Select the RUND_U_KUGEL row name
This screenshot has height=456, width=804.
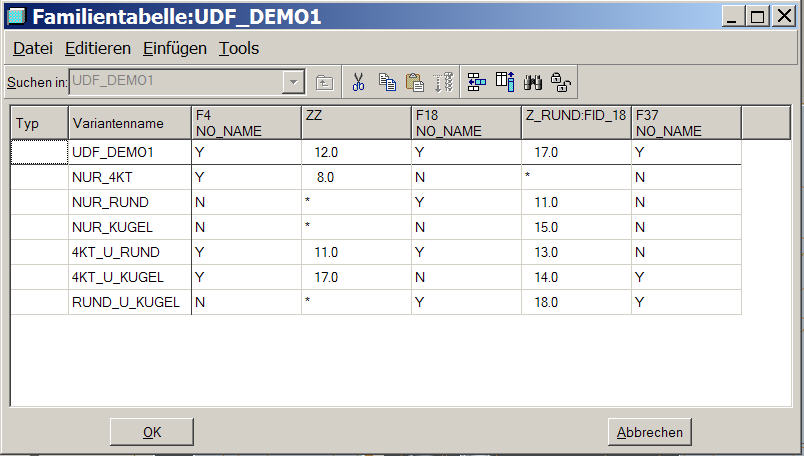click(x=130, y=302)
